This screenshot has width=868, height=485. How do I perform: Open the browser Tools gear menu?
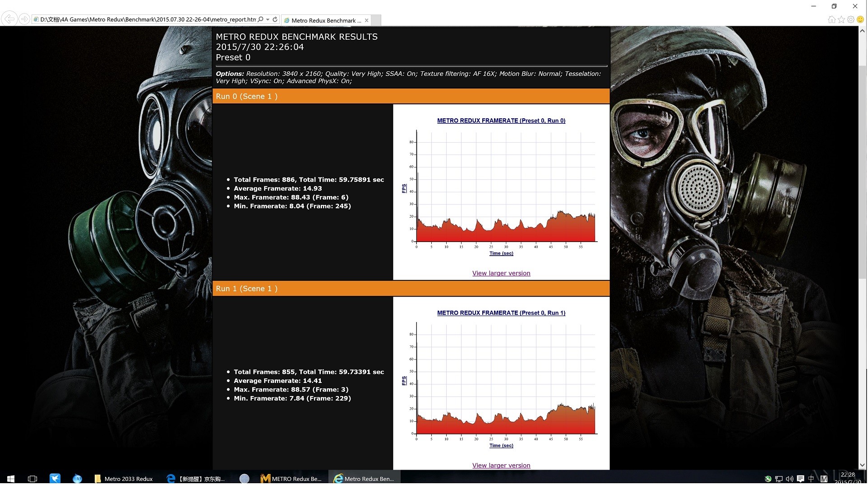851,19
